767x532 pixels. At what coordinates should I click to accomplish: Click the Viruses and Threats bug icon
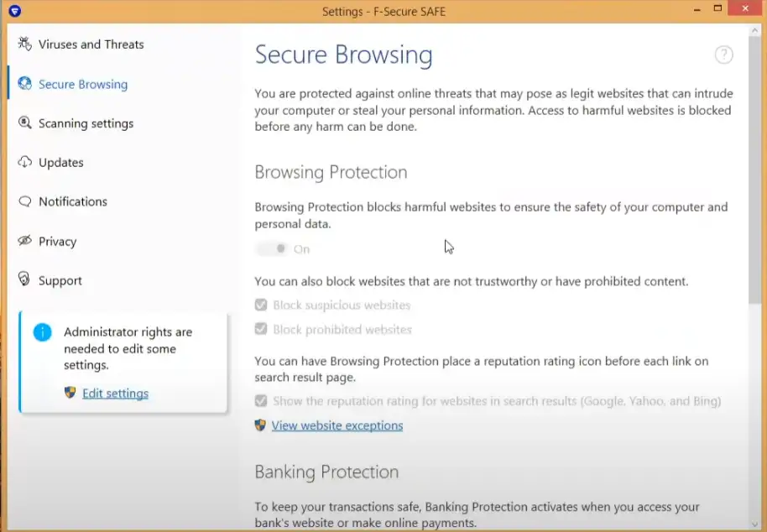24,44
